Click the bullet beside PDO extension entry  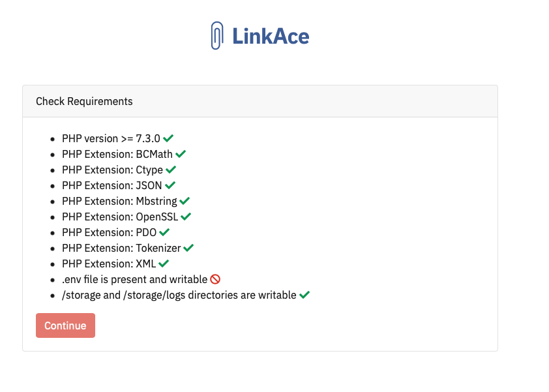[x=52, y=232]
